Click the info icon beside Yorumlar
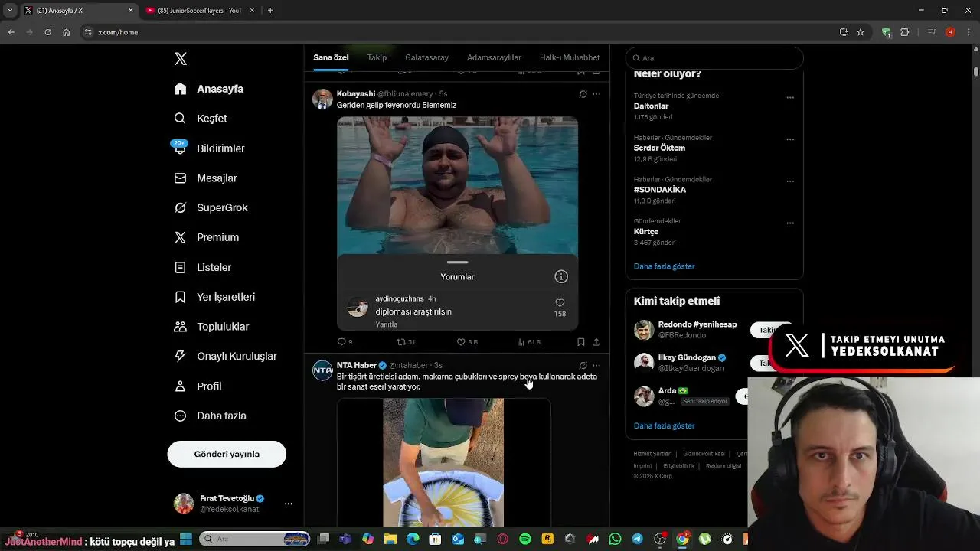Viewport: 980px width, 551px height. [x=561, y=276]
